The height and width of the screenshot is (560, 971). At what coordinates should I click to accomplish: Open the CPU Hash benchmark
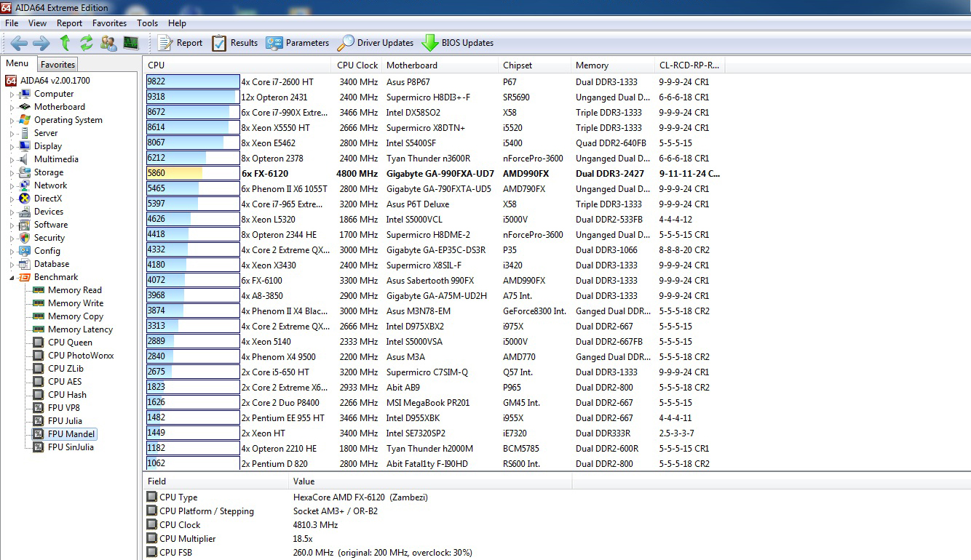67,395
